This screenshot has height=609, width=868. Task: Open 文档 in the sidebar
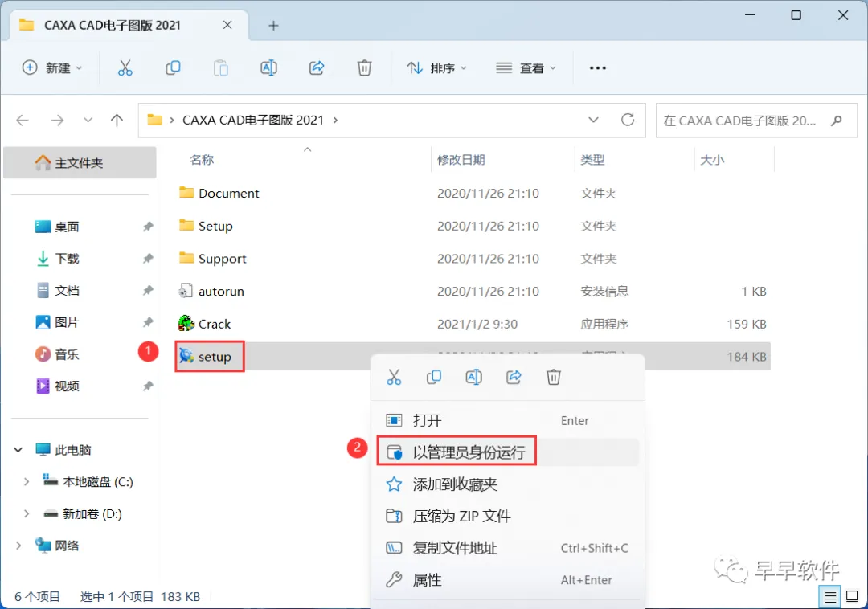pyautogui.click(x=67, y=290)
